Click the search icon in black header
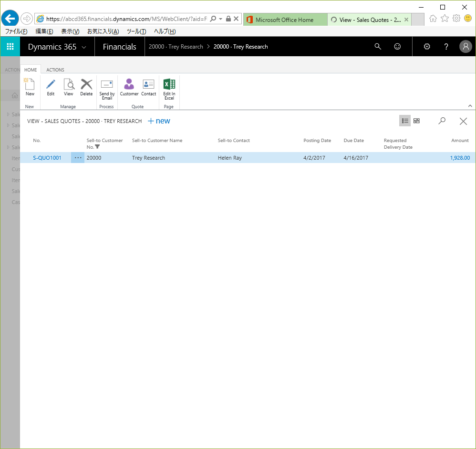 point(378,46)
